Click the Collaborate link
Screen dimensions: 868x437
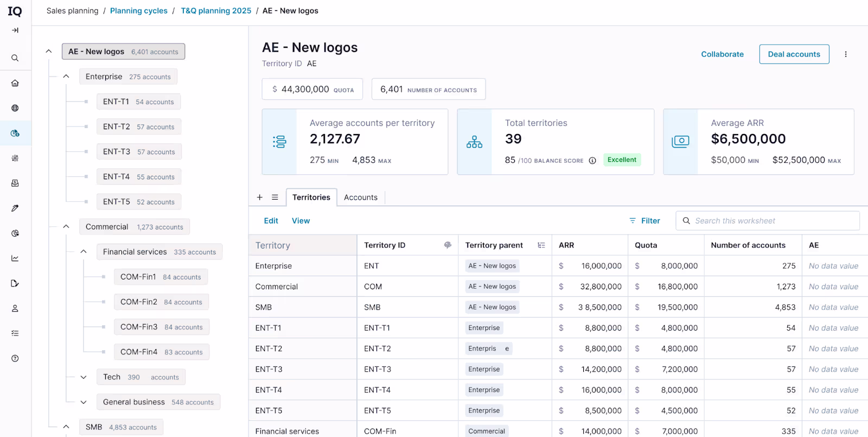point(723,54)
